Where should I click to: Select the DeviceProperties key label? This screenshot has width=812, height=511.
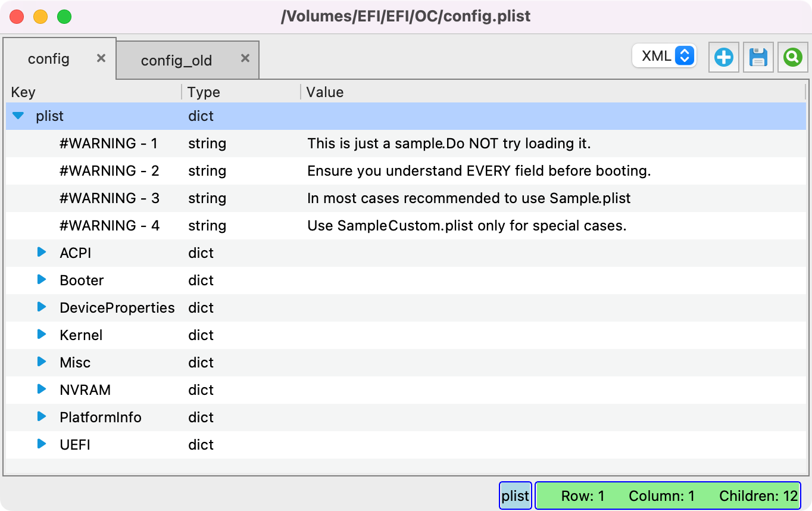click(x=117, y=308)
